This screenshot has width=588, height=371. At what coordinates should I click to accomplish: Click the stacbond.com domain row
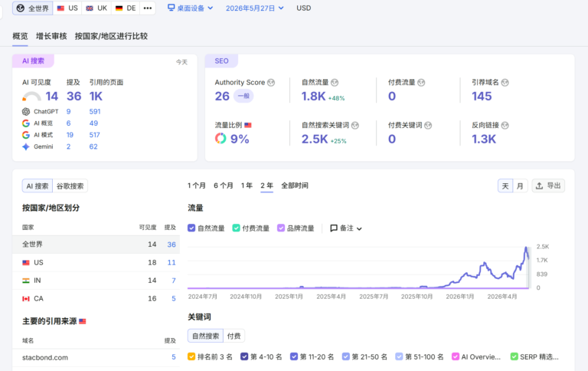coord(96,357)
